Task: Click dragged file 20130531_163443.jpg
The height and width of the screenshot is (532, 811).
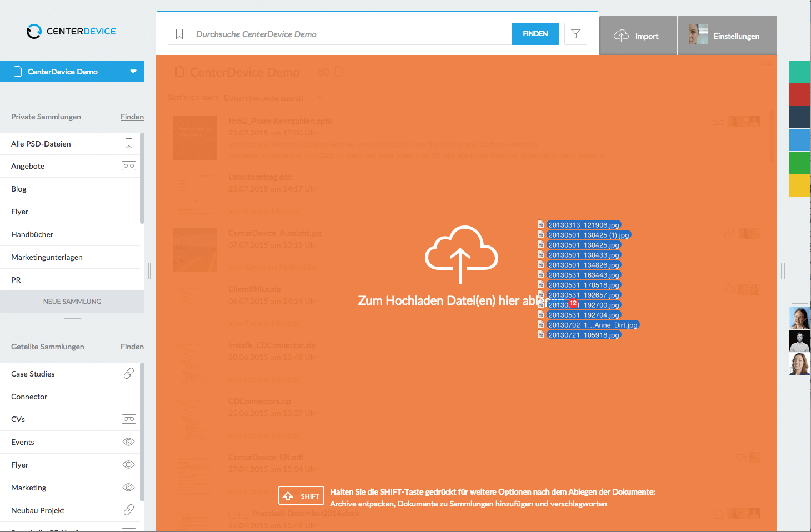Action: (583, 275)
